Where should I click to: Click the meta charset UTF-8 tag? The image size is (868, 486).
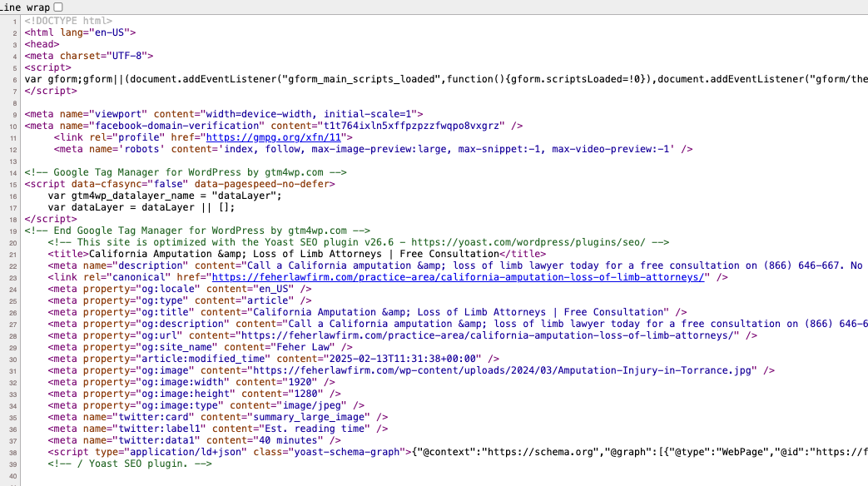point(89,56)
